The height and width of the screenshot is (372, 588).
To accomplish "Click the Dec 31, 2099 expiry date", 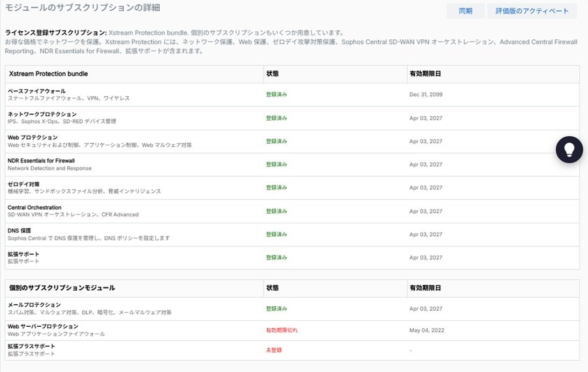I will [x=426, y=95].
